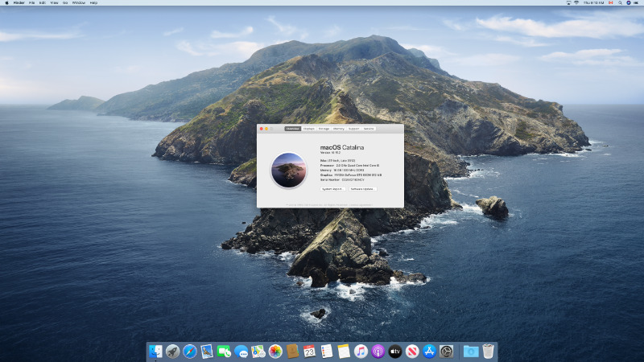Screen dimensions: 644x362
Task: Switch to the Support tab
Action: (x=353, y=129)
